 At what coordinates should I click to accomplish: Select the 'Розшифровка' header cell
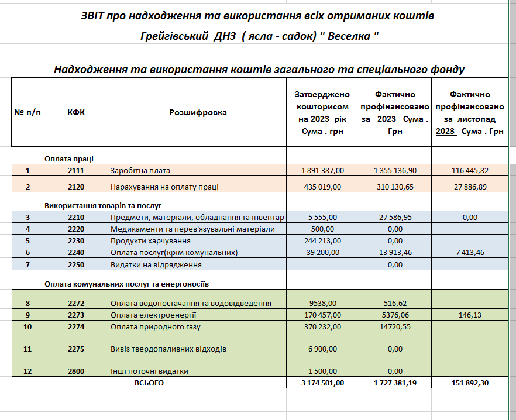[x=198, y=112]
